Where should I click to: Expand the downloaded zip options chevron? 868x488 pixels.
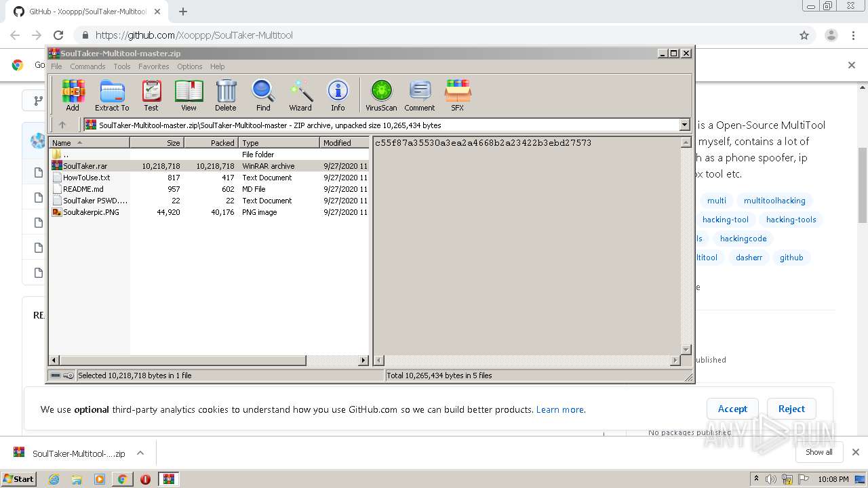click(x=140, y=453)
